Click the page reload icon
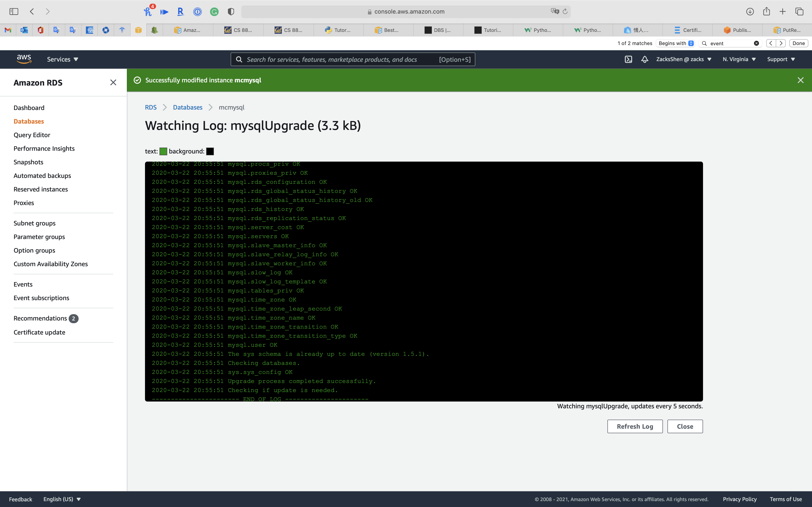 pos(565,11)
